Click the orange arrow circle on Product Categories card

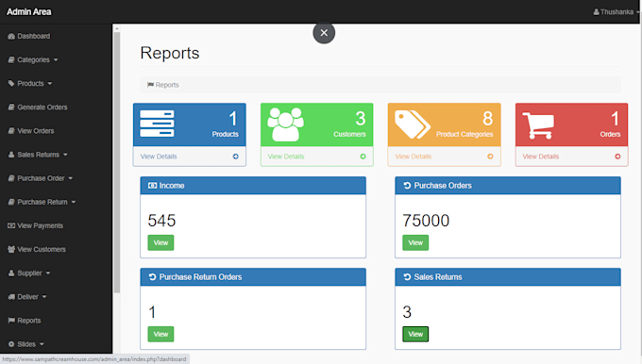coord(491,157)
